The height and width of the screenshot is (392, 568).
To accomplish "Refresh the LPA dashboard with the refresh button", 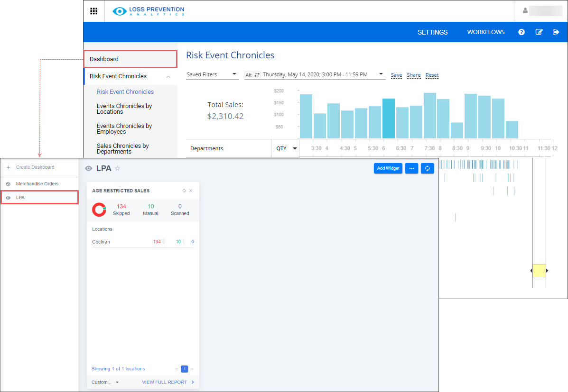I will point(427,168).
